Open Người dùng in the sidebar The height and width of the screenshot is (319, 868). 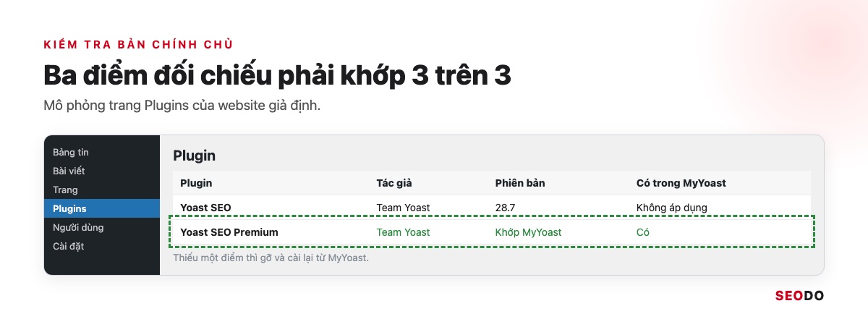coord(78,227)
